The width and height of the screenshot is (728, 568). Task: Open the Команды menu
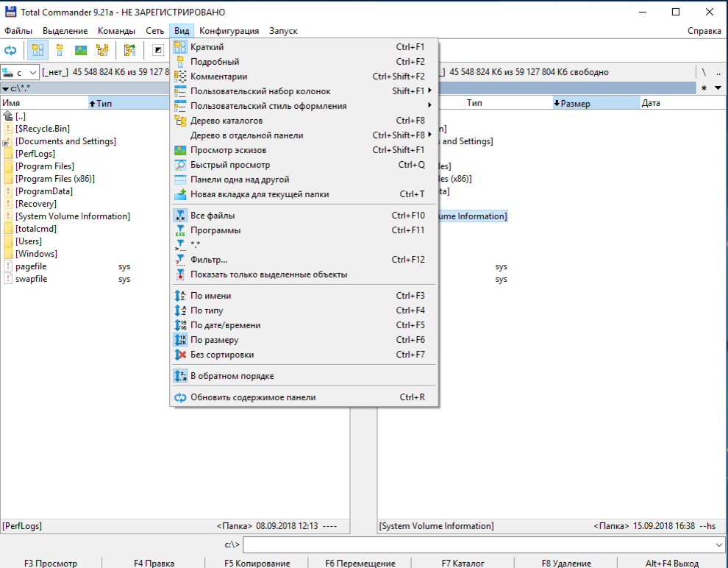coord(116,31)
